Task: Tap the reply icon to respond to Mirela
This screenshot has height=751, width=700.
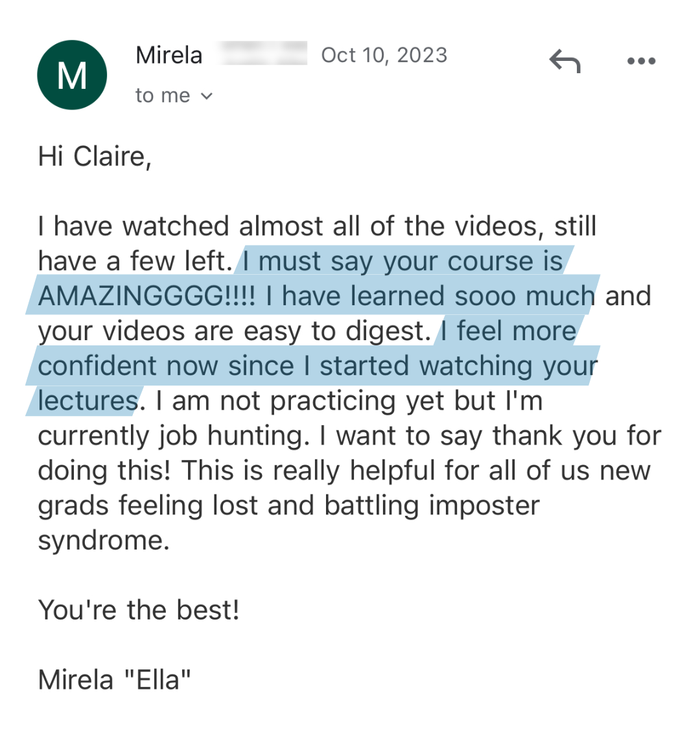Action: [563, 60]
